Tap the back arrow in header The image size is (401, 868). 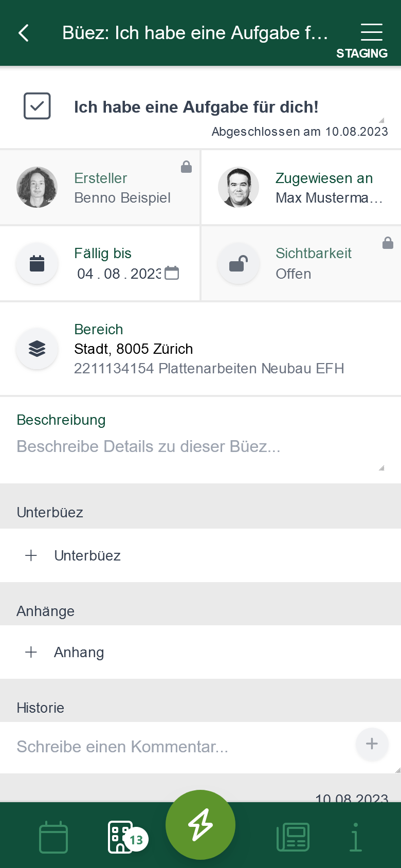(24, 33)
